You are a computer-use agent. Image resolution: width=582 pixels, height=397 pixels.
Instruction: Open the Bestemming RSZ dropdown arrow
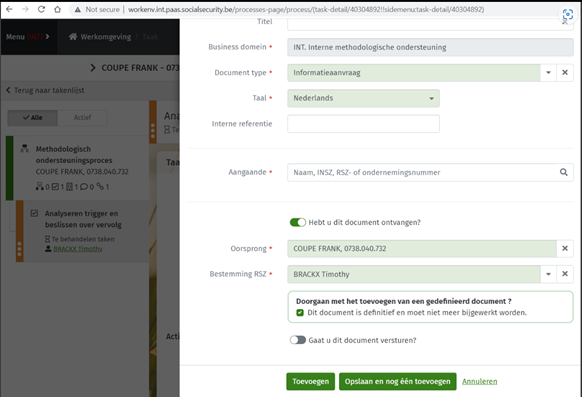click(x=548, y=274)
